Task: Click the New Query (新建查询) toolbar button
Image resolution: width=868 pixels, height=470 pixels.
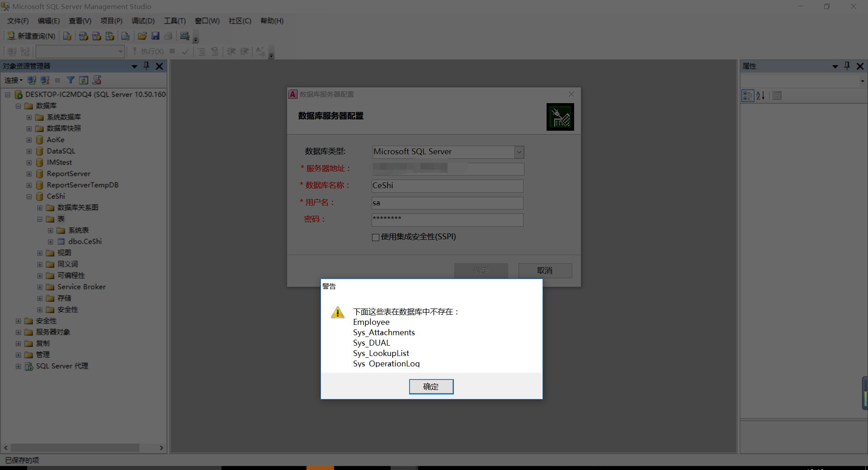Action: pyautogui.click(x=32, y=36)
